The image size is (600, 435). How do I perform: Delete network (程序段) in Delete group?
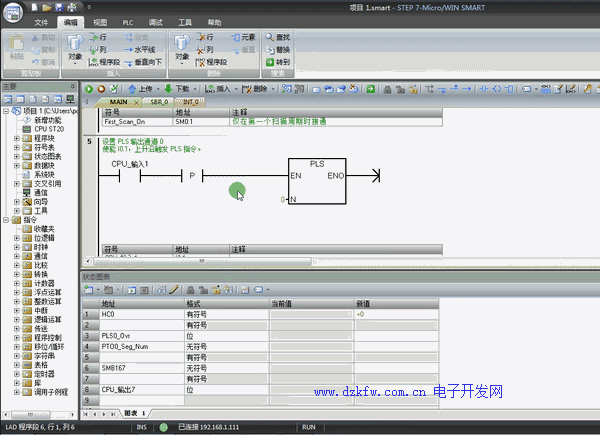coord(212,62)
